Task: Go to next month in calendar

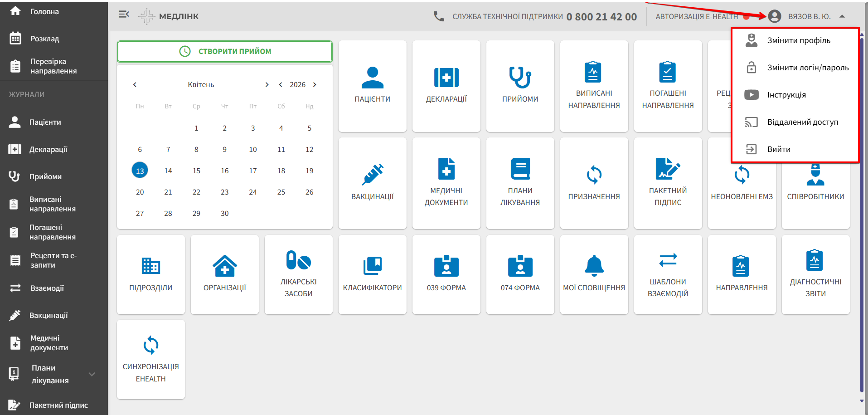Action: (267, 85)
